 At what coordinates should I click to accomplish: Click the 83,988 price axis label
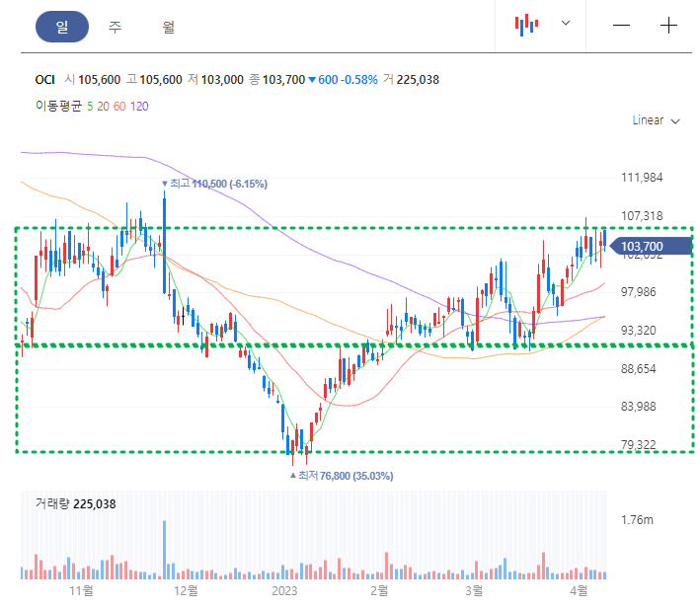639,407
